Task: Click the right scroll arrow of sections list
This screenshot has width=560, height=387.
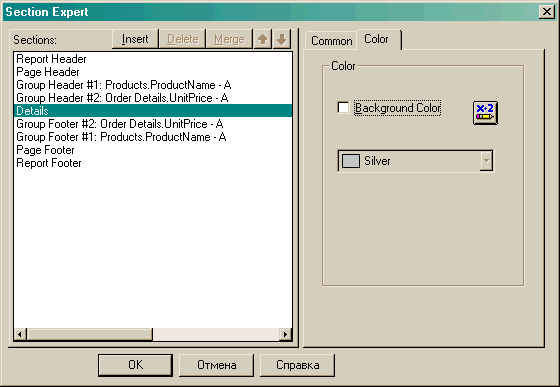Action: pyautogui.click(x=285, y=335)
